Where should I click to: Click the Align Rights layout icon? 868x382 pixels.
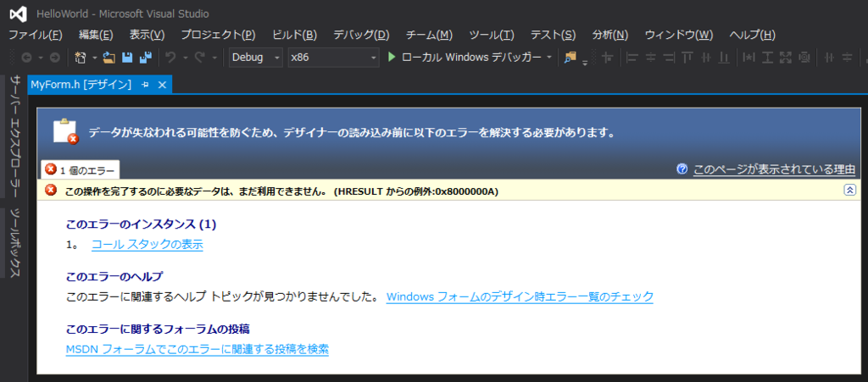click(669, 57)
